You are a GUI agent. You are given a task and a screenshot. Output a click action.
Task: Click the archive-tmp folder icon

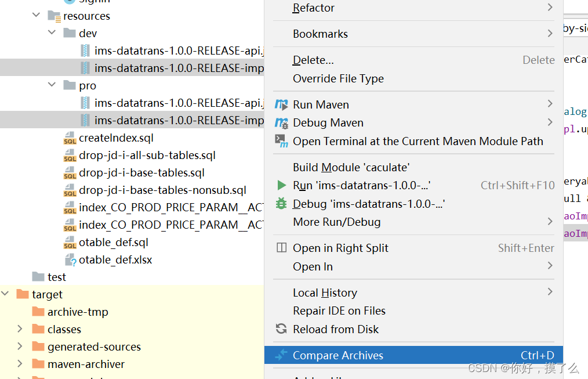(38, 312)
